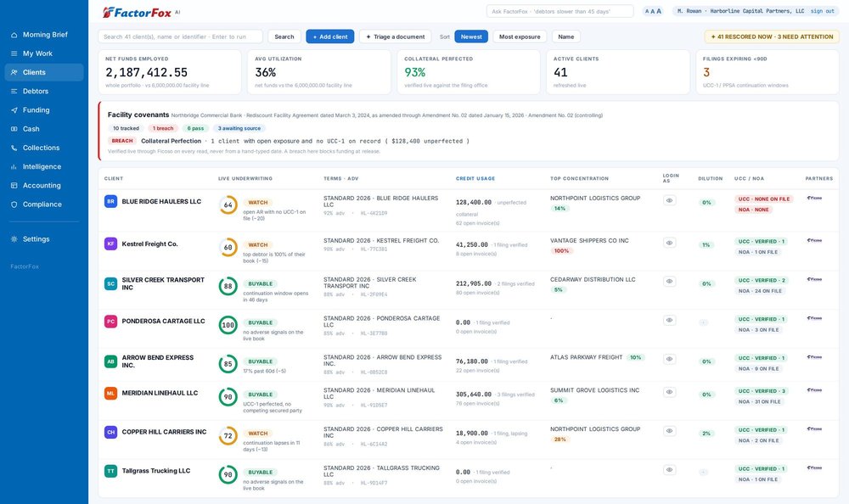Click the login-as eye for Arrow Bend Express
This screenshot has height=504, width=849.
[669, 359]
